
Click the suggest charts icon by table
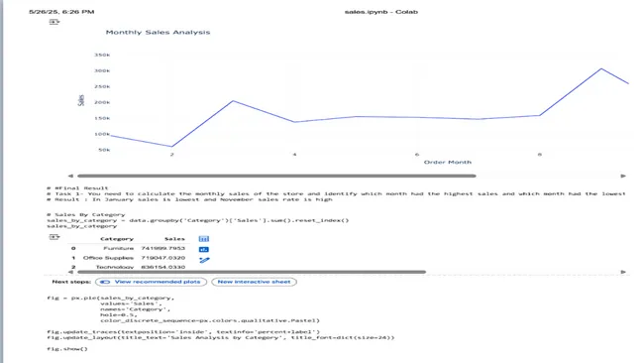[x=204, y=250]
